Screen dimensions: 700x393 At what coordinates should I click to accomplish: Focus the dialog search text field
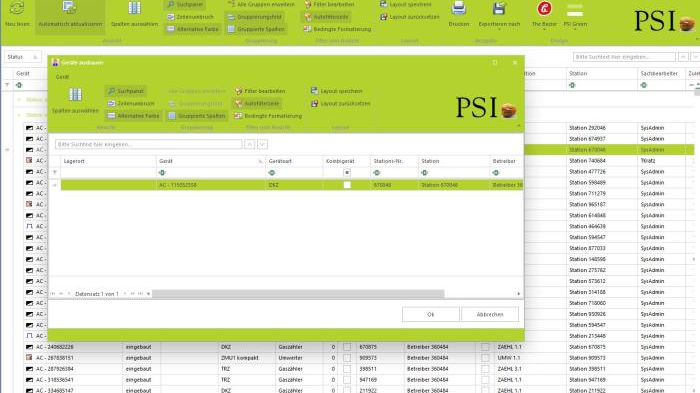click(x=149, y=144)
